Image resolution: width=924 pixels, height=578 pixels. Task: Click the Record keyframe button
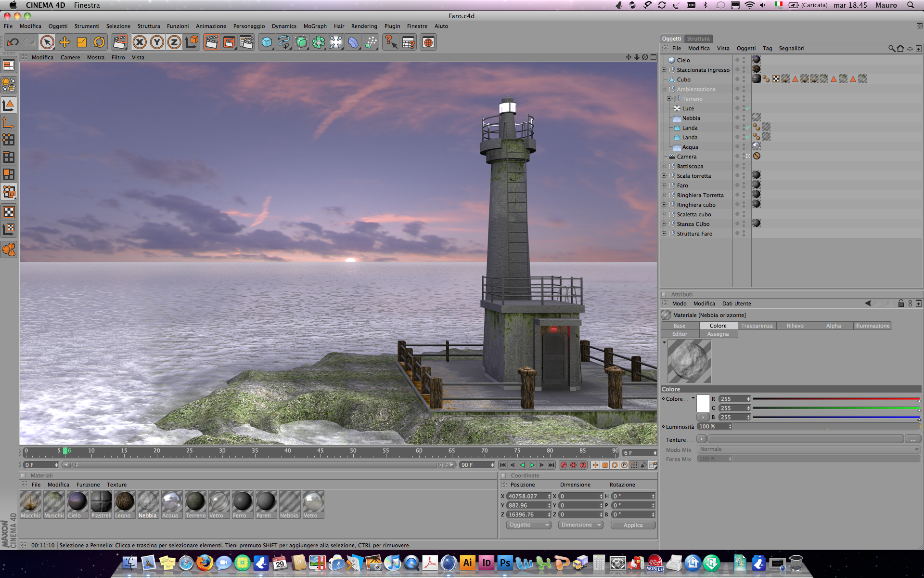pyautogui.click(x=564, y=465)
